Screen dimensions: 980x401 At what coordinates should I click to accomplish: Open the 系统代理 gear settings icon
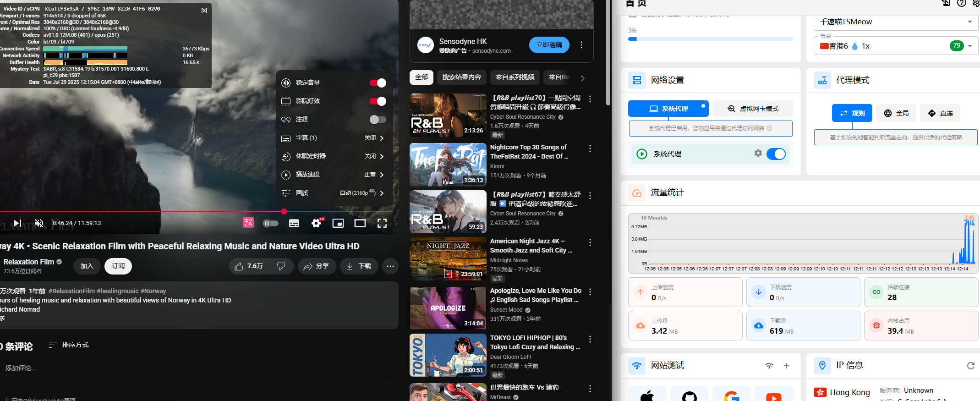pos(758,153)
